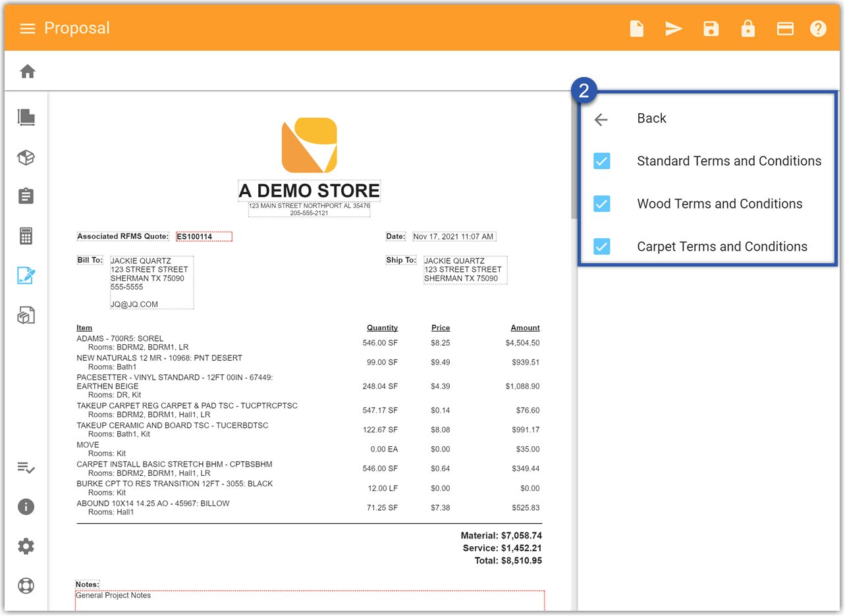Viewport: 845px width, 616px height.
Task: Click the proposal document vertical scrollbar
Action: point(574,156)
